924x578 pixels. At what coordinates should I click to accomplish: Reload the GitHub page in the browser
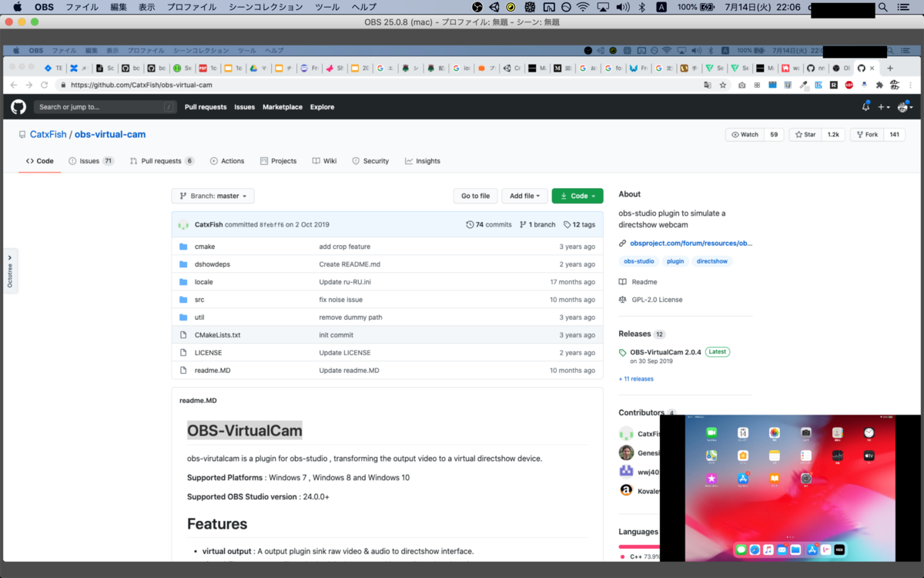[x=44, y=85]
